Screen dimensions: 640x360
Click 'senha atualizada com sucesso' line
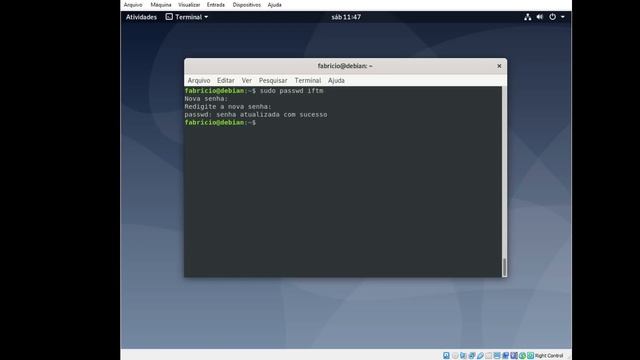(x=256, y=115)
